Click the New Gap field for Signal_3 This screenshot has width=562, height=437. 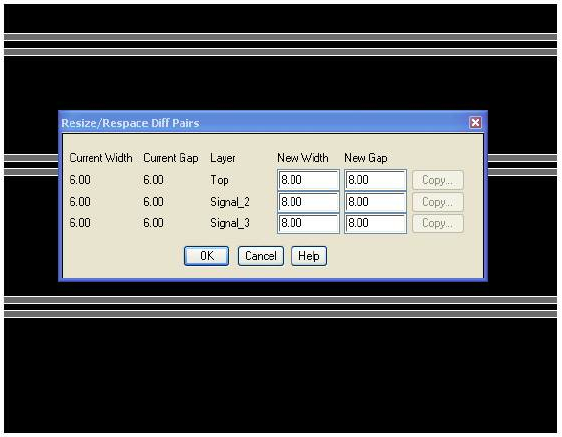tap(375, 223)
